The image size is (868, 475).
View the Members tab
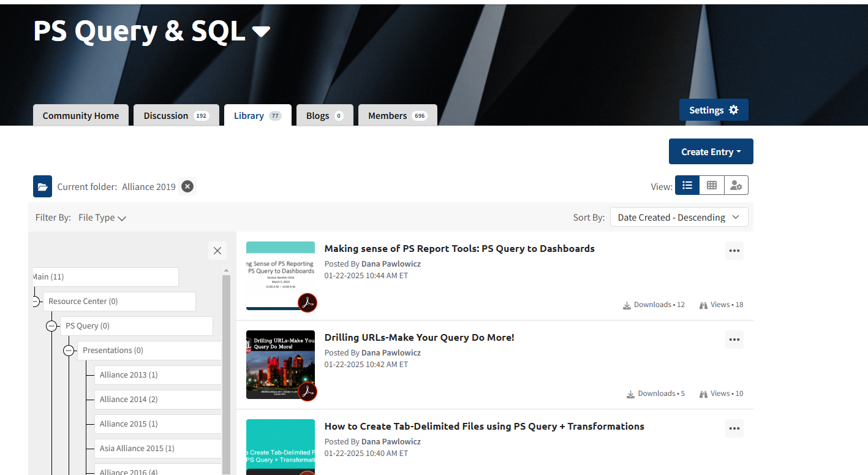pos(398,115)
